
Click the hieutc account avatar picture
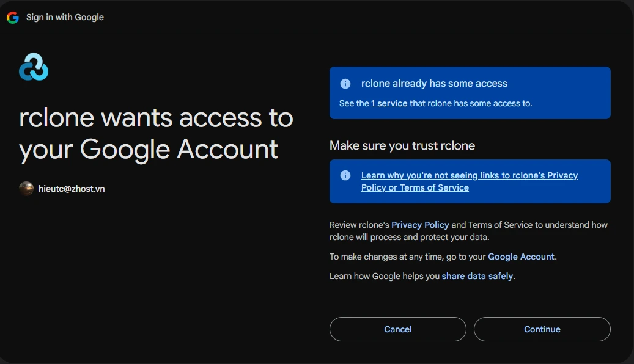pyautogui.click(x=26, y=189)
